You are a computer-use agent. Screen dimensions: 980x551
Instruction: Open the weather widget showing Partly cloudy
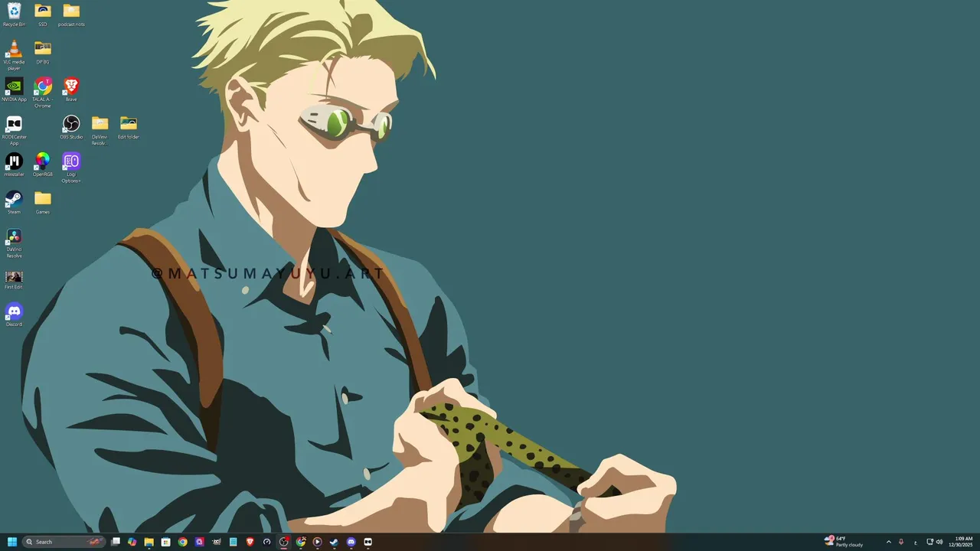(844, 542)
